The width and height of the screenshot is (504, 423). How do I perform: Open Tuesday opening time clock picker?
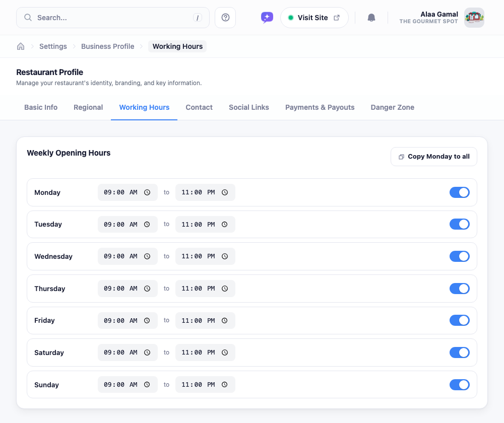(x=147, y=225)
